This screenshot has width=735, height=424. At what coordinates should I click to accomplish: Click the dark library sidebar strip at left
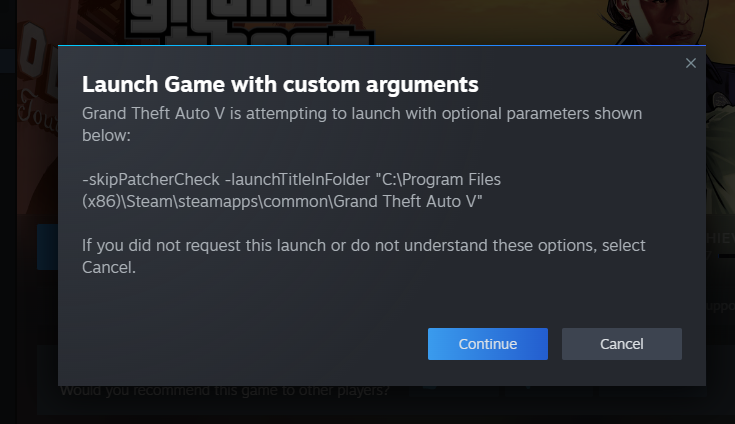tap(8, 212)
